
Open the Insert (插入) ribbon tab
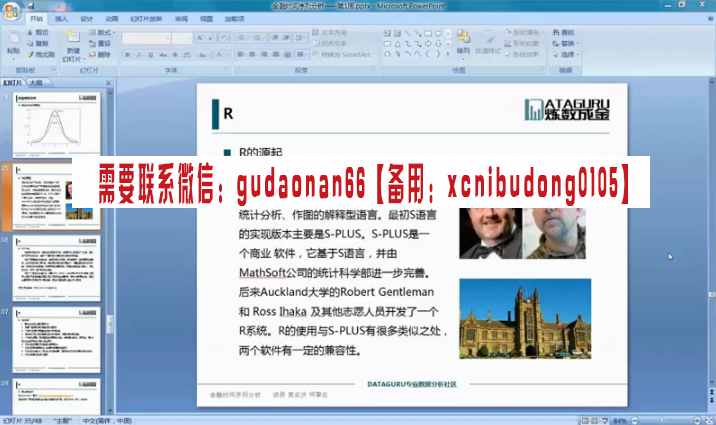(x=61, y=19)
